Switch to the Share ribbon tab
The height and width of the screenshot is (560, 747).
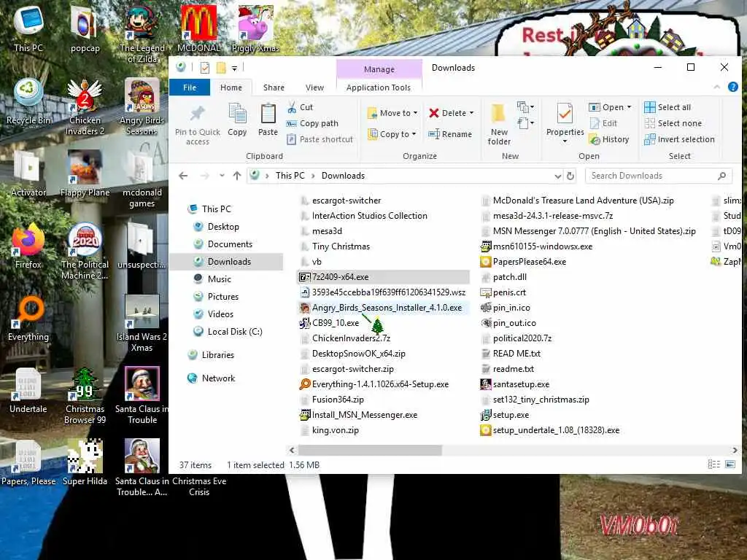coord(274,87)
